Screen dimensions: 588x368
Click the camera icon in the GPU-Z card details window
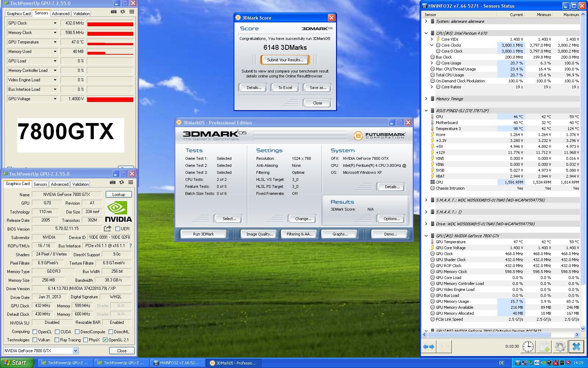[112, 182]
